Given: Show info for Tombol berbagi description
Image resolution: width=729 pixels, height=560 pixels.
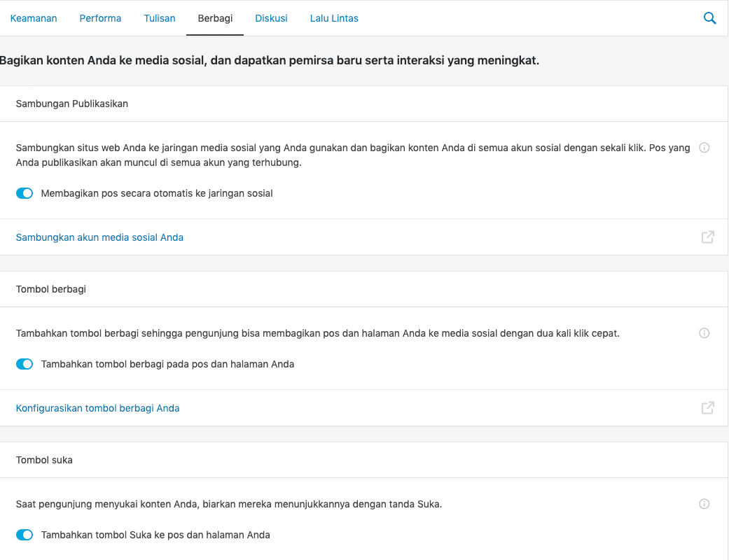Looking at the screenshot, I should click(x=704, y=333).
